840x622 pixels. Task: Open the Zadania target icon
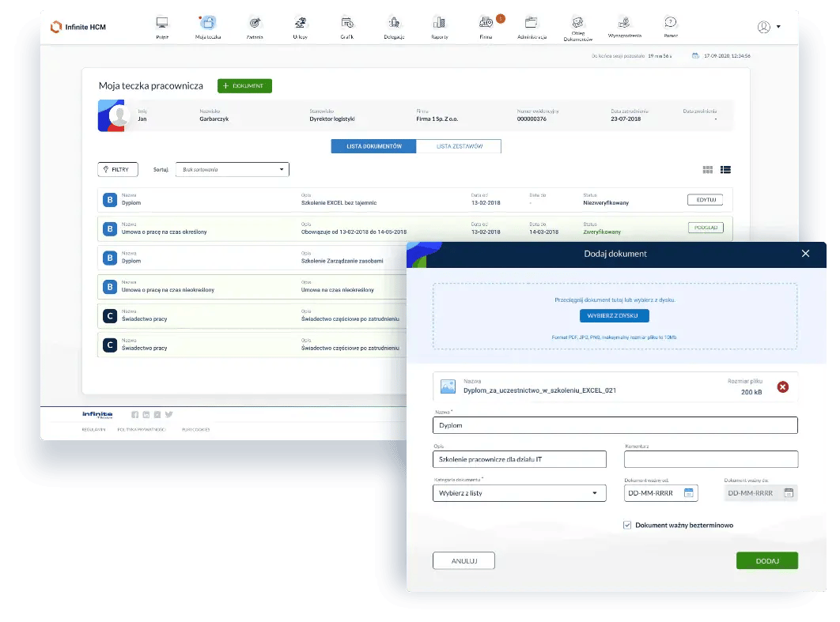tap(255, 22)
